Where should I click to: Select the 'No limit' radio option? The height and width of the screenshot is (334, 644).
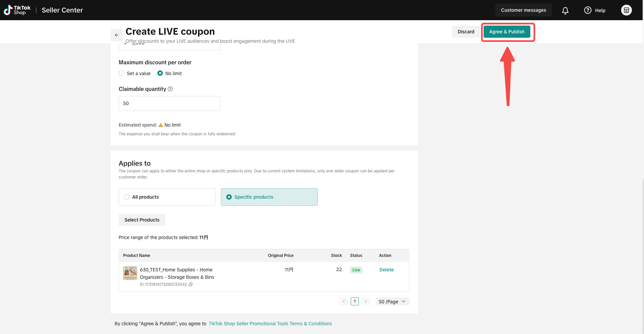click(160, 73)
